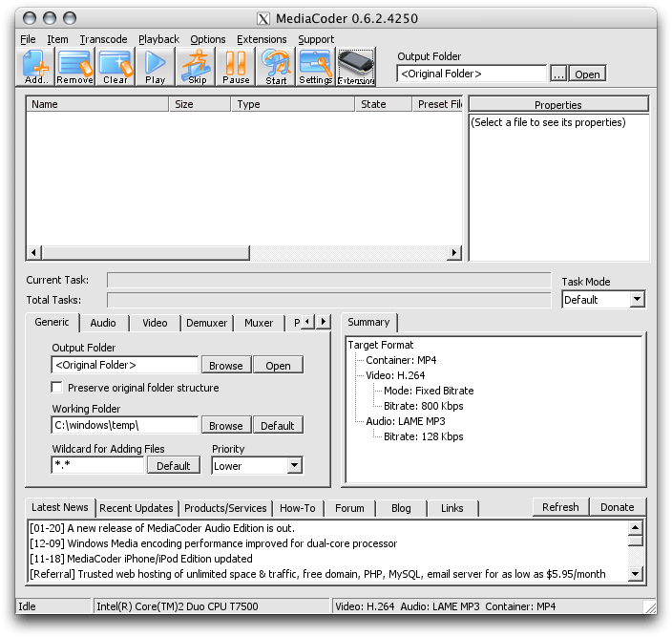
Task: Click the X11 icon in title bar
Action: [263, 18]
